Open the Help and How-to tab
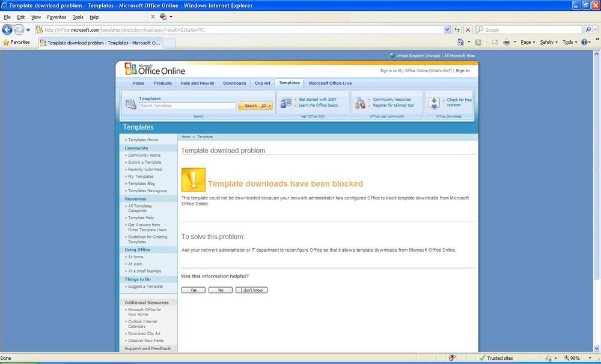This screenshot has width=601, height=364. tap(197, 83)
